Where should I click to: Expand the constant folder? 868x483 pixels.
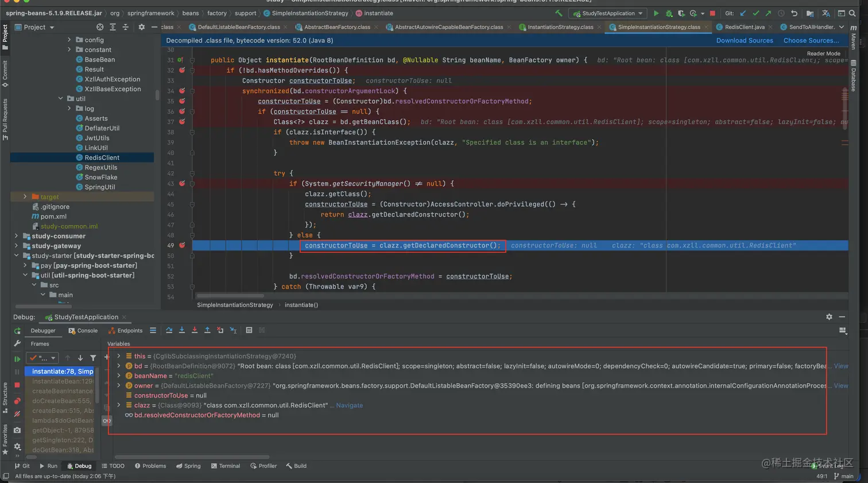pos(69,49)
